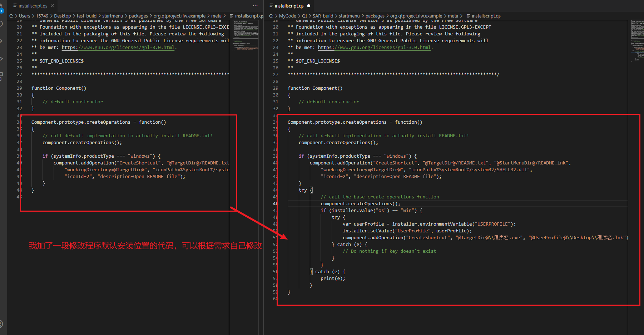Image resolution: width=644 pixels, height=335 pixels.
Task: Open the Source Control icon
Action: [1, 41]
